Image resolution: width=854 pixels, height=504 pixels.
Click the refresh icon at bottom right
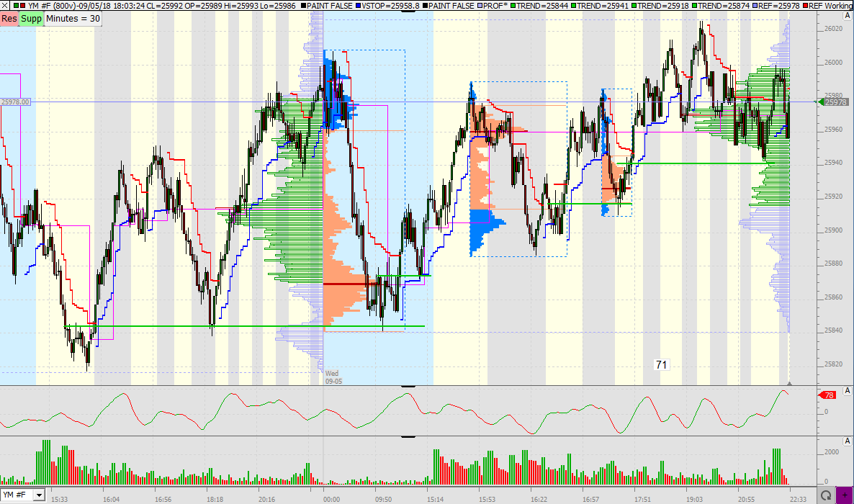[x=825, y=496]
